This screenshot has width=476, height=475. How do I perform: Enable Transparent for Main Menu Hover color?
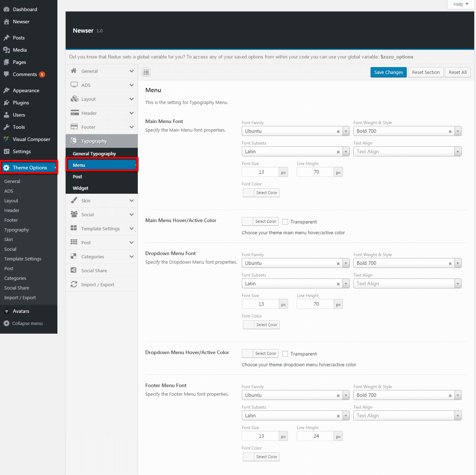285,222
